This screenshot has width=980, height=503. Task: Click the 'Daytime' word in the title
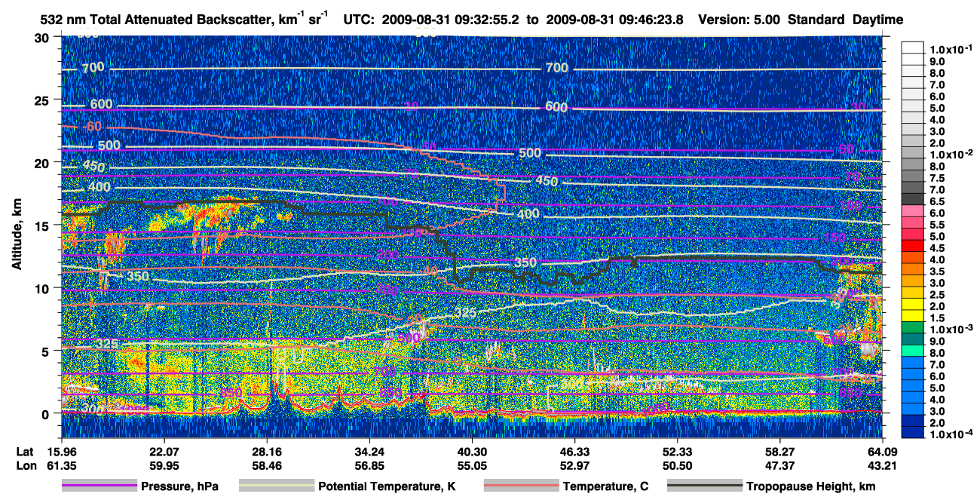pos(878,20)
